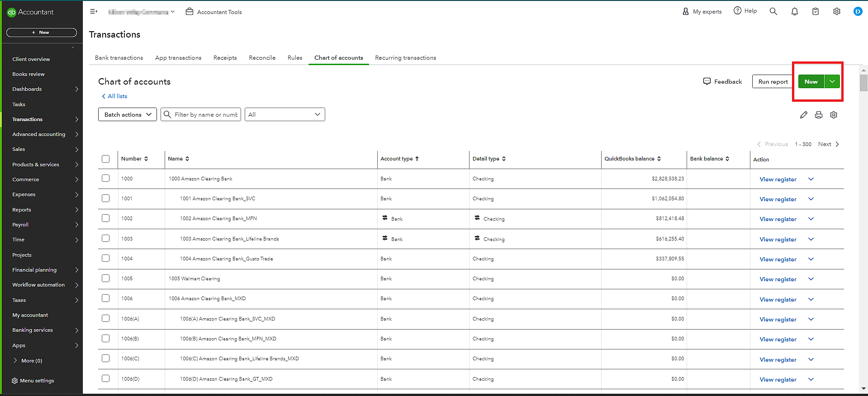Toggle the select-all header checkbox

coord(106,159)
